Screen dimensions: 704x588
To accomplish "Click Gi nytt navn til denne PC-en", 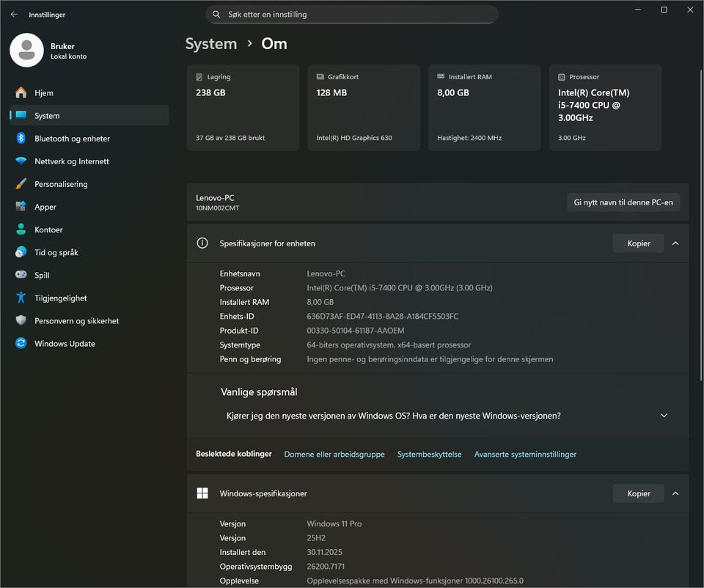I will click(x=623, y=202).
